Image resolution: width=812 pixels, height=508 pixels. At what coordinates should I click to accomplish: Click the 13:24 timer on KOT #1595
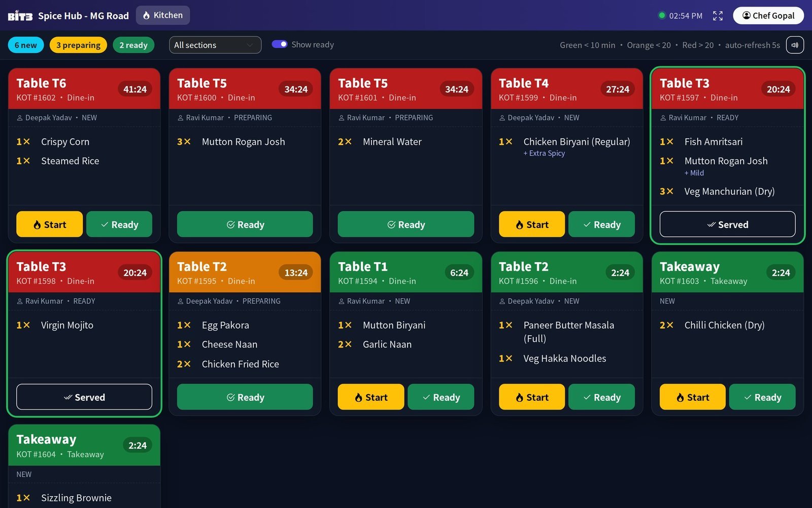click(x=296, y=273)
